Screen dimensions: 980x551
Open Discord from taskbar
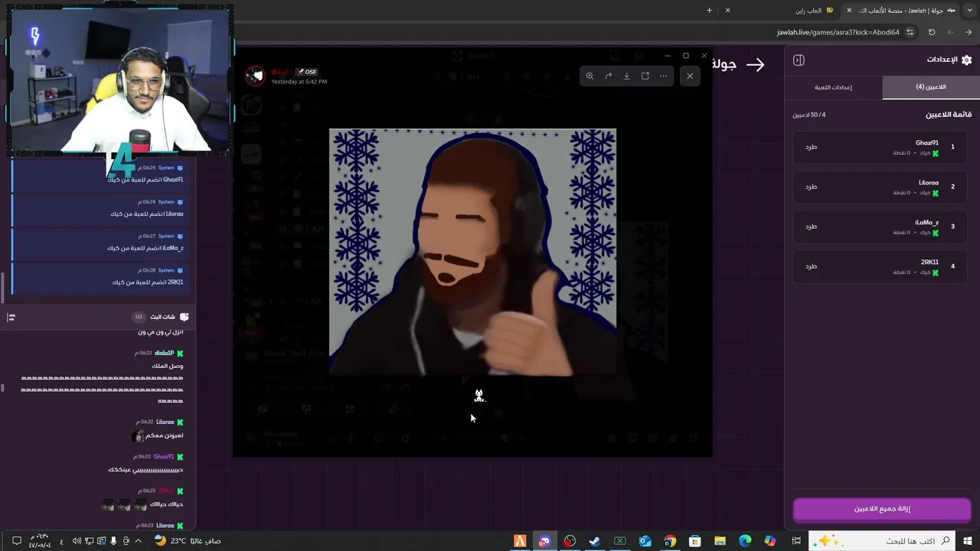544,541
